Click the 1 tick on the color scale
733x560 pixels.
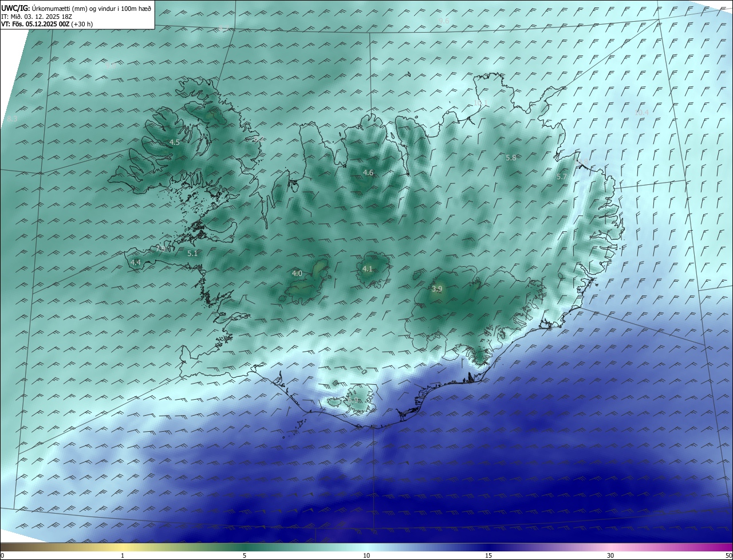pos(123,555)
